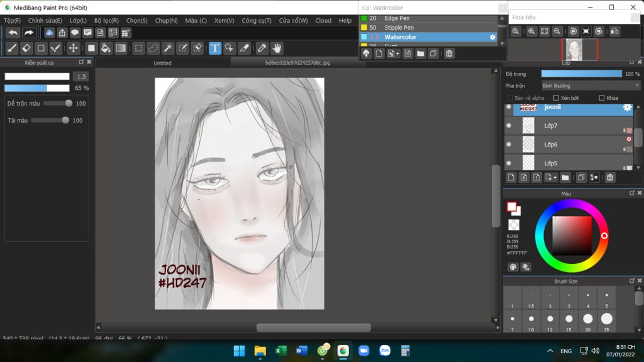Open the add-layer dropdown arrow button

click(550, 177)
